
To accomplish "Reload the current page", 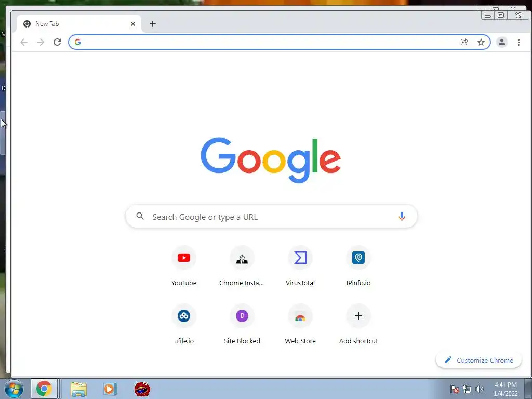I will coord(57,42).
